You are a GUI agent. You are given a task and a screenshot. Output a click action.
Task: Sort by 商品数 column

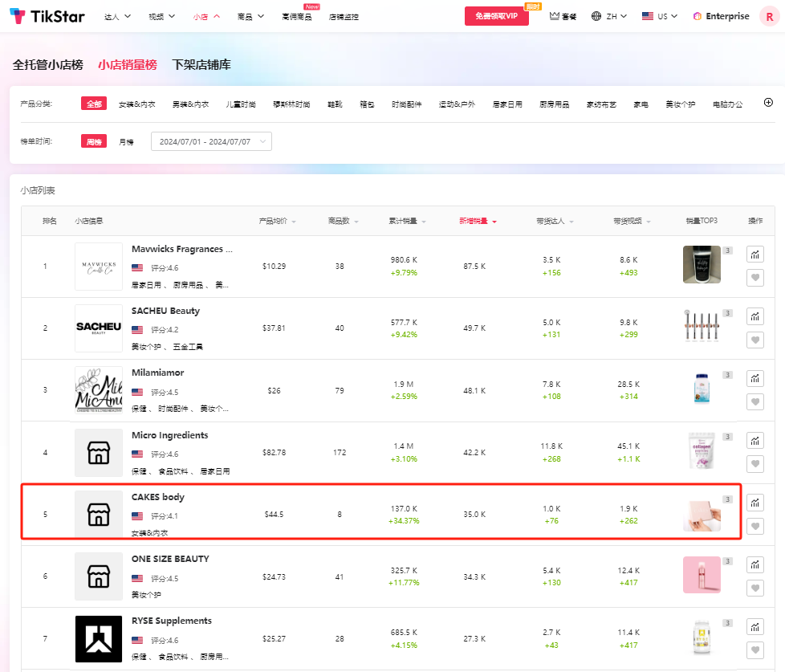[x=343, y=221]
